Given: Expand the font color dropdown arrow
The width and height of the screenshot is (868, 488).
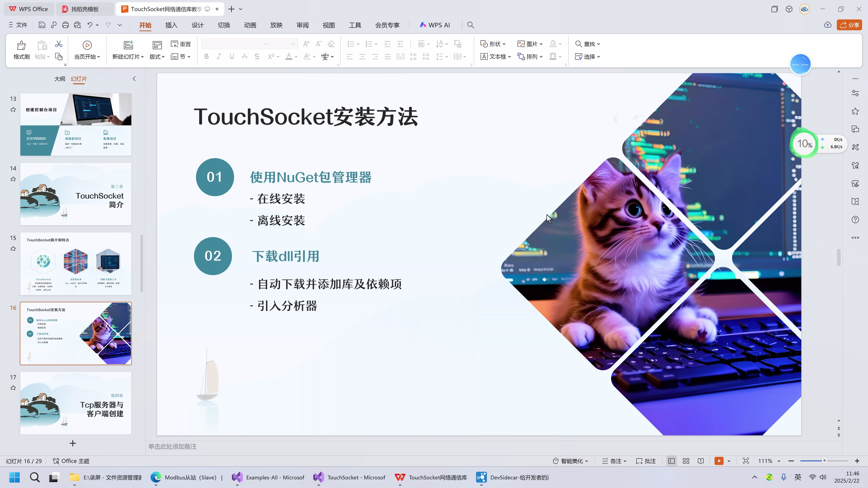Looking at the screenshot, I should point(296,56).
